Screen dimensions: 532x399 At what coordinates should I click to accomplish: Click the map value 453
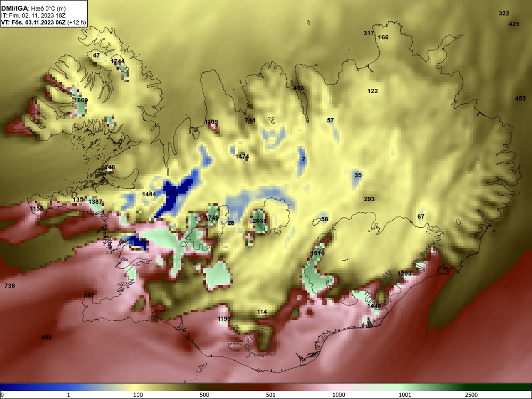[298, 88]
